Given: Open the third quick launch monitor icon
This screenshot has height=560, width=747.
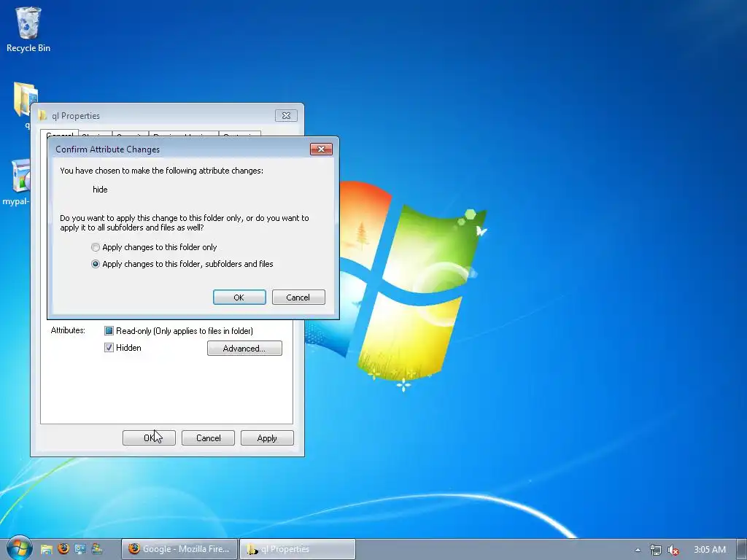Looking at the screenshot, I should point(80,549).
